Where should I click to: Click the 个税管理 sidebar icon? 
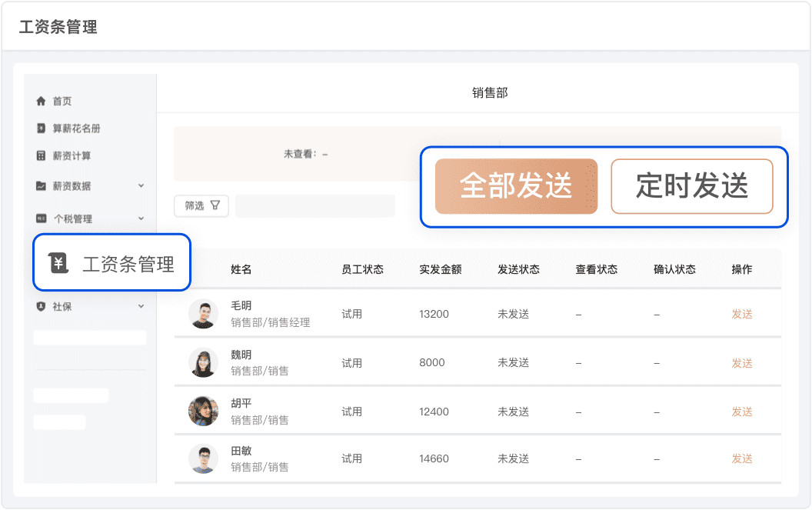click(x=42, y=219)
